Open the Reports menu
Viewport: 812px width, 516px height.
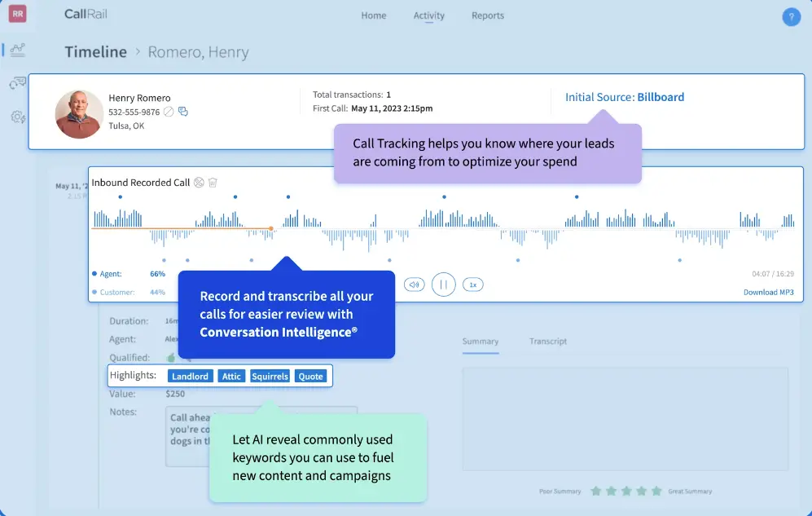coord(487,15)
